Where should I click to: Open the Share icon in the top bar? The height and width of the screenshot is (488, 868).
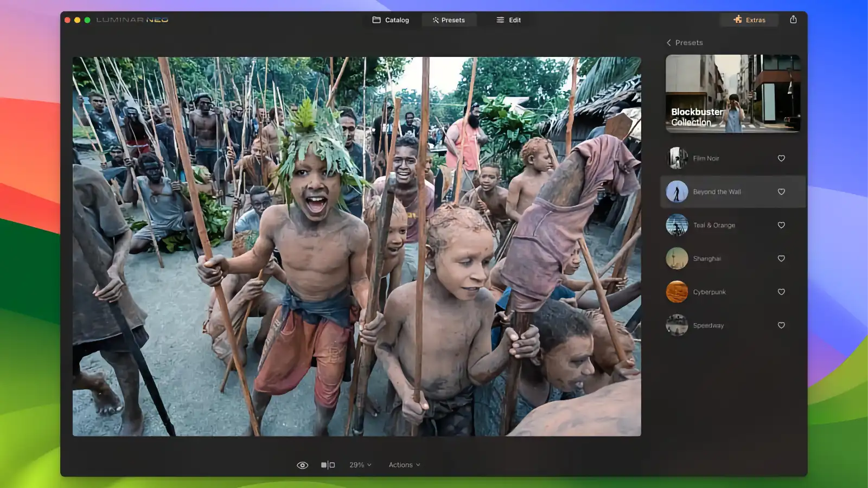pyautogui.click(x=793, y=19)
